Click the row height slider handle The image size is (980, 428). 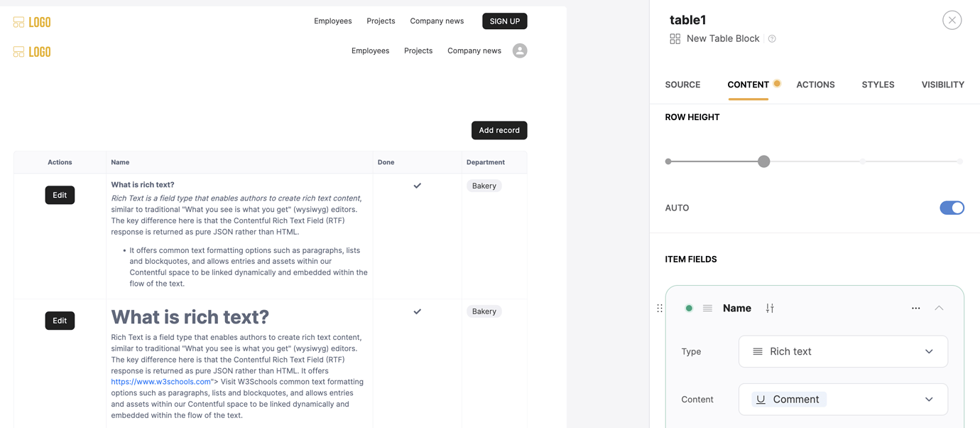763,161
